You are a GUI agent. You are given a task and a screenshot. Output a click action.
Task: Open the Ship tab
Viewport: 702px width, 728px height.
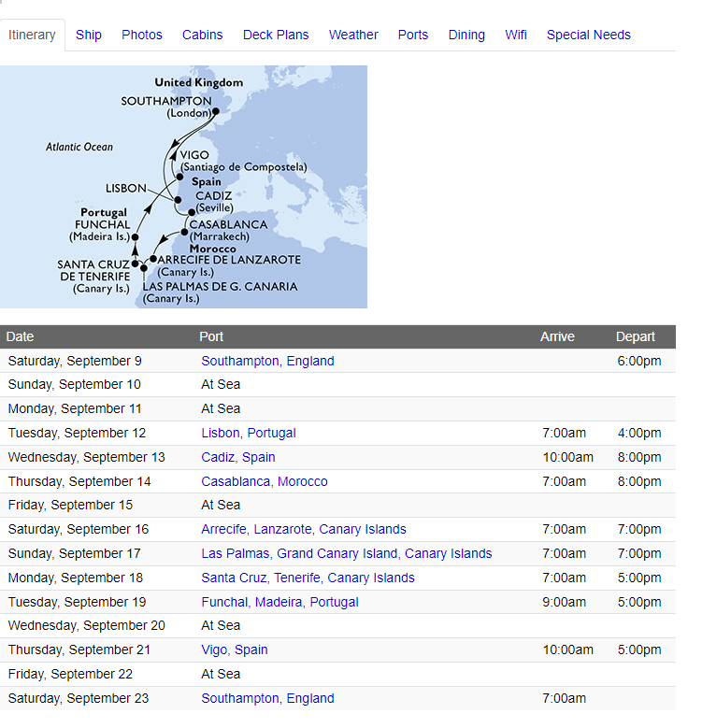(x=88, y=35)
